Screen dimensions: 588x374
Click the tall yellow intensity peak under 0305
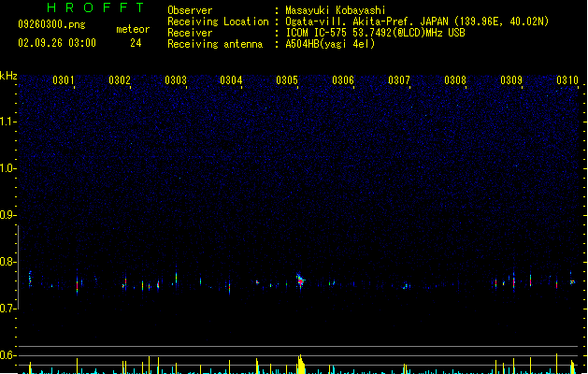coord(301,365)
